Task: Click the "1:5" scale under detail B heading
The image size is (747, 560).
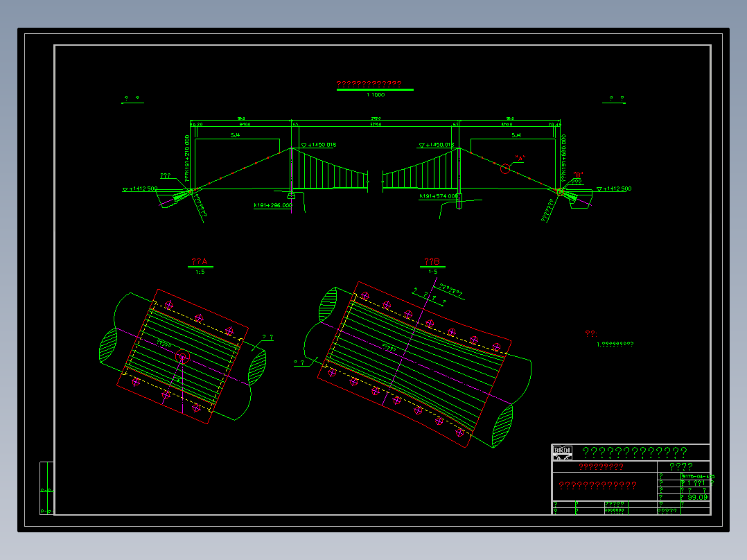Action: pyautogui.click(x=432, y=272)
